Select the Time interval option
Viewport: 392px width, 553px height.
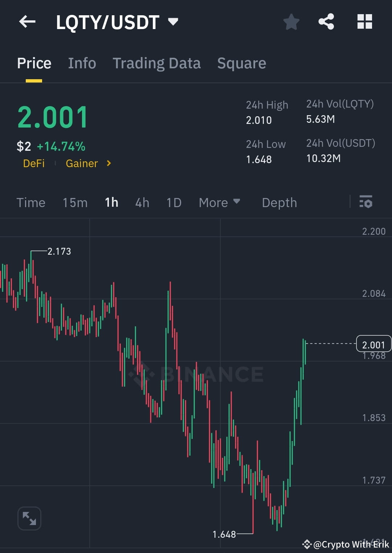click(x=31, y=202)
